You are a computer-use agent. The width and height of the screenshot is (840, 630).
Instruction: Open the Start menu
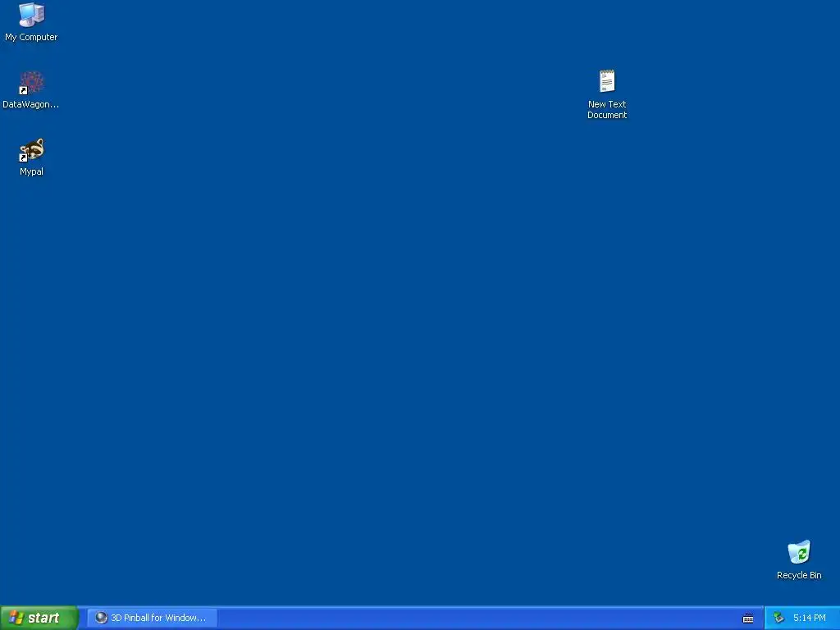tap(39, 618)
